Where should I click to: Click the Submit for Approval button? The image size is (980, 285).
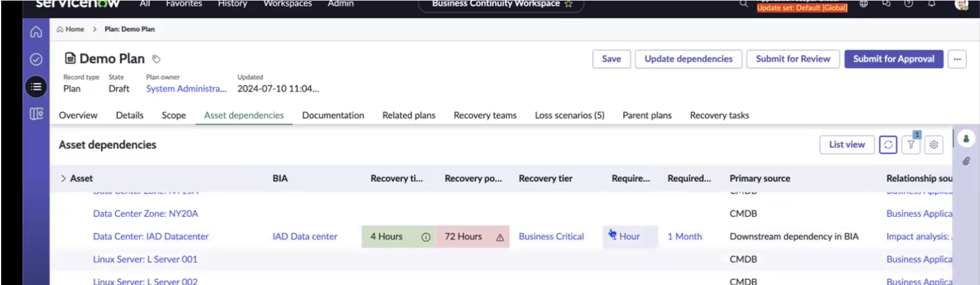pyautogui.click(x=894, y=59)
